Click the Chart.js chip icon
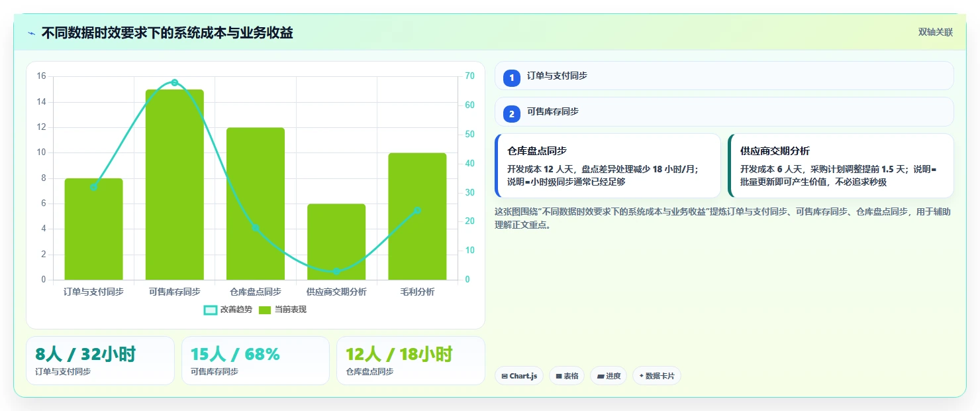This screenshot has width=980, height=411. coord(505,377)
